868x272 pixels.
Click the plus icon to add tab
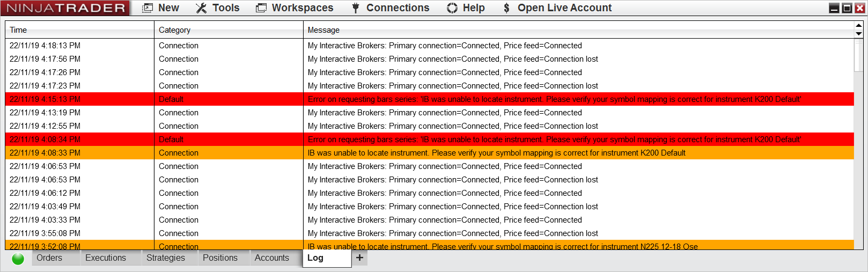coord(359,258)
